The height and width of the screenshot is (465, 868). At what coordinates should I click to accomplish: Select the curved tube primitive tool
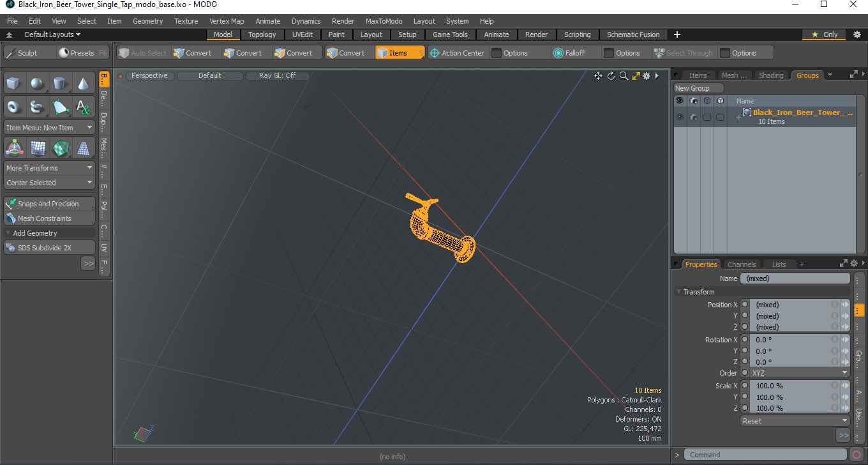click(38, 107)
